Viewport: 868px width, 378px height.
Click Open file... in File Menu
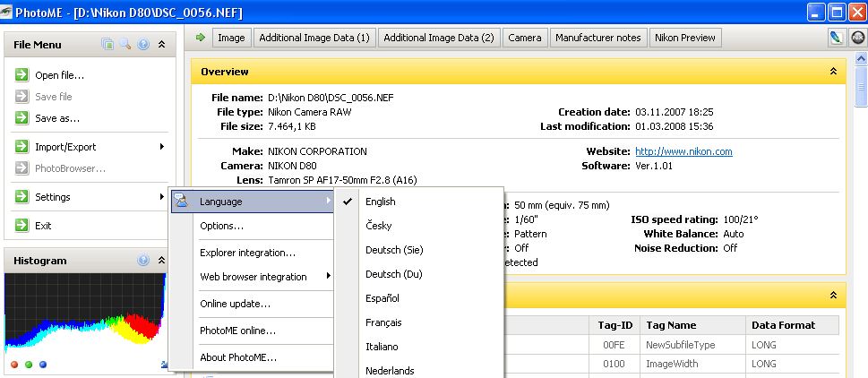point(60,75)
